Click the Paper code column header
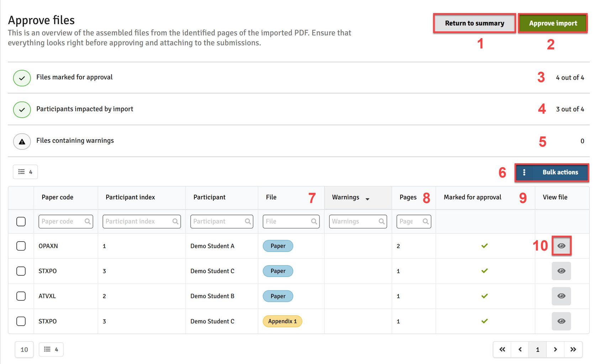Image resolution: width=596 pixels, height=364 pixels. (x=57, y=197)
